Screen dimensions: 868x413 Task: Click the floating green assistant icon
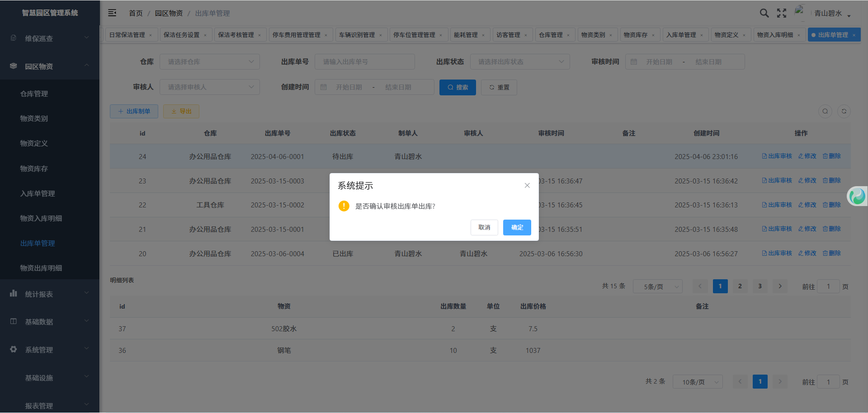(x=857, y=196)
